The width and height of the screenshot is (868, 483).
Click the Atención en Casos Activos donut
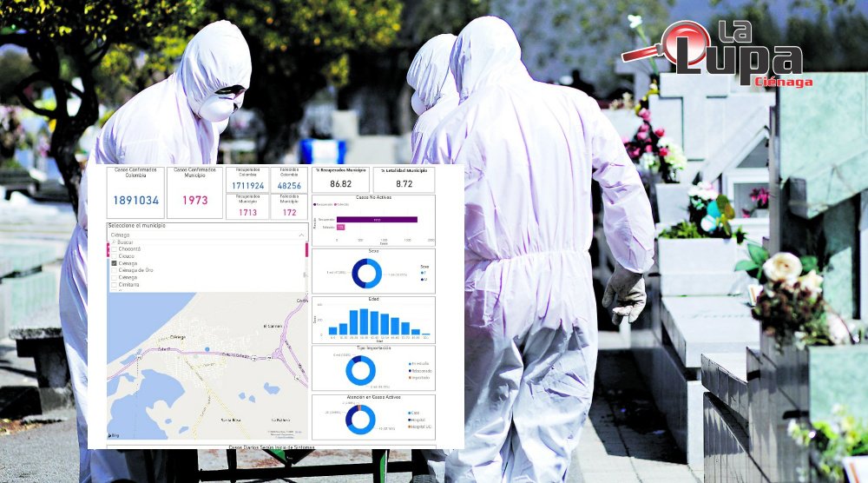pyautogui.click(x=360, y=420)
